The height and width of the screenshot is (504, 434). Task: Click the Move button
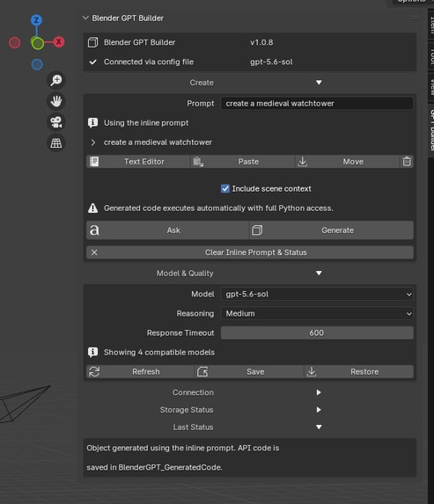[x=348, y=161]
